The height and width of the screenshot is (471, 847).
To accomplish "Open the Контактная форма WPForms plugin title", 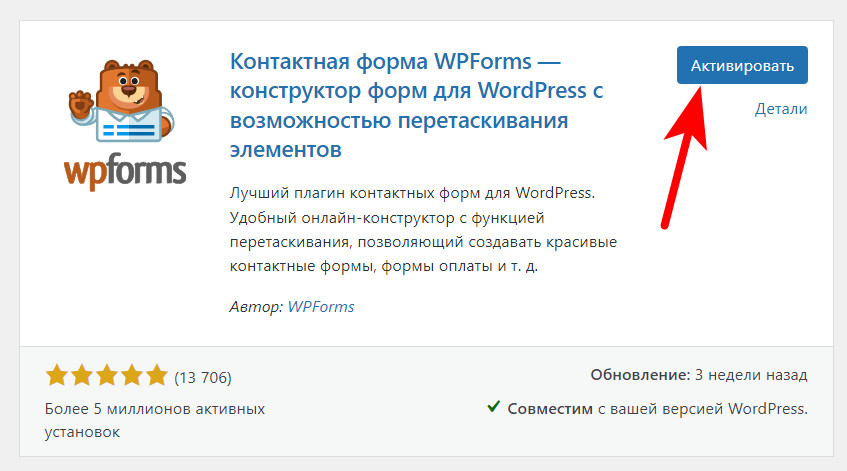I will pyautogui.click(x=416, y=105).
